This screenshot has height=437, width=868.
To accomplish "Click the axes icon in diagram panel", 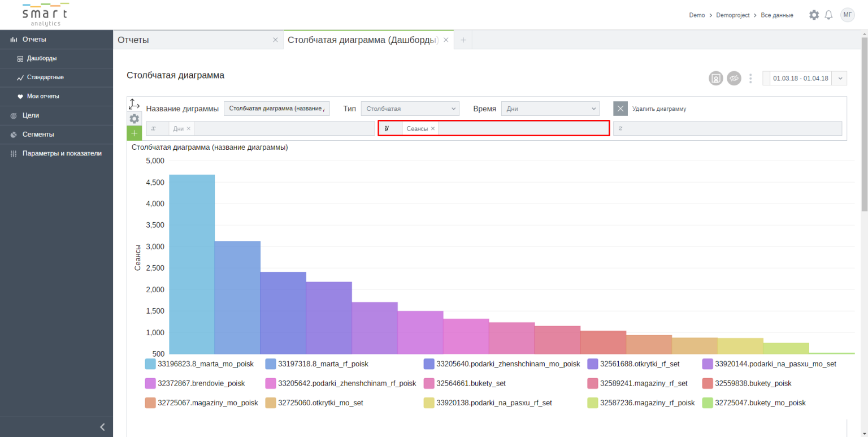I will tap(134, 104).
